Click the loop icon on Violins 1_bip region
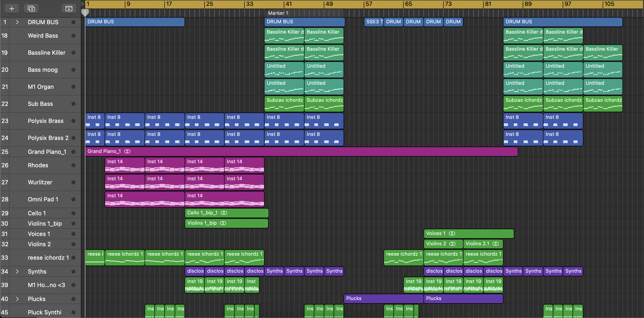 [x=223, y=223]
